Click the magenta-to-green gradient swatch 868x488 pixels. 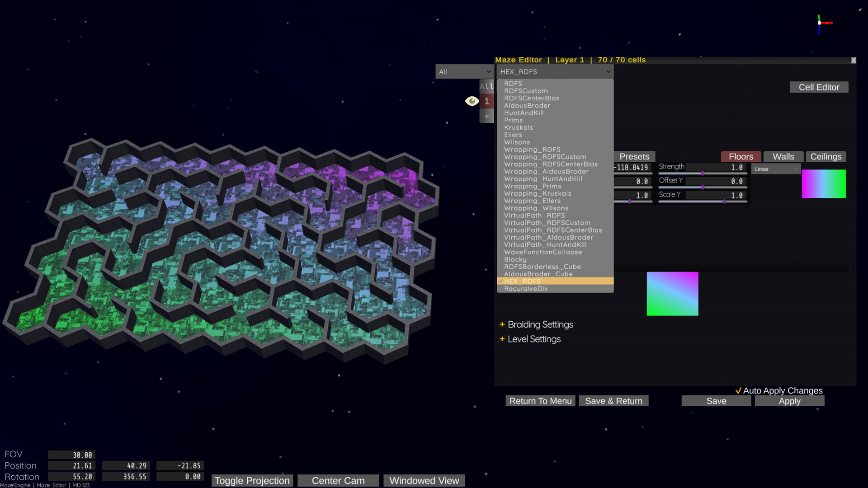pyautogui.click(x=824, y=183)
